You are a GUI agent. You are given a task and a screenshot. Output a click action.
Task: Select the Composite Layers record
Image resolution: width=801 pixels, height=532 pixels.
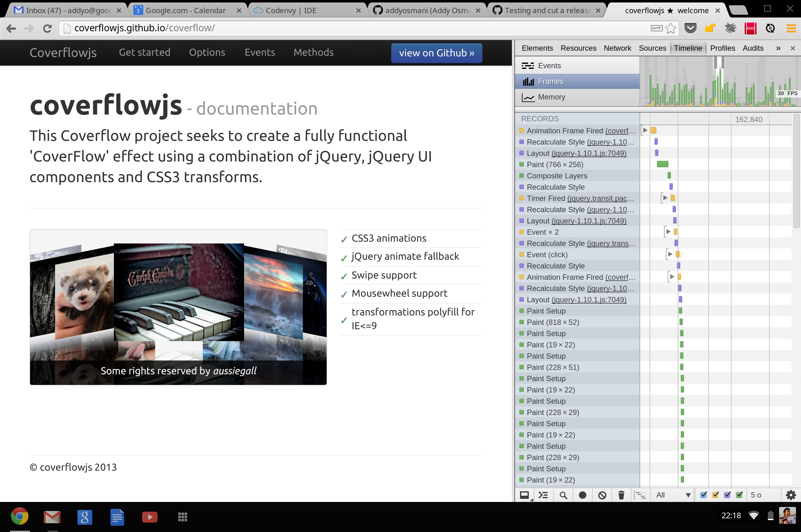click(x=577, y=176)
